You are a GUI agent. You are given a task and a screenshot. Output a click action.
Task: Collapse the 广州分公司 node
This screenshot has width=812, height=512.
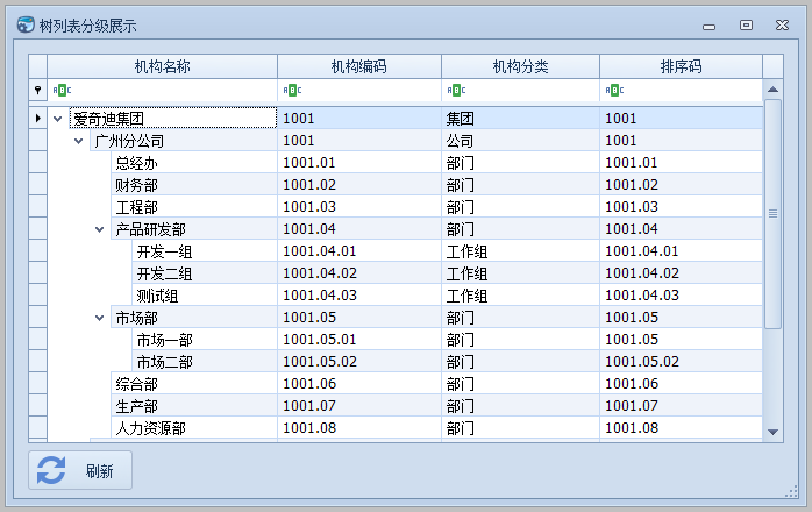[x=79, y=141]
